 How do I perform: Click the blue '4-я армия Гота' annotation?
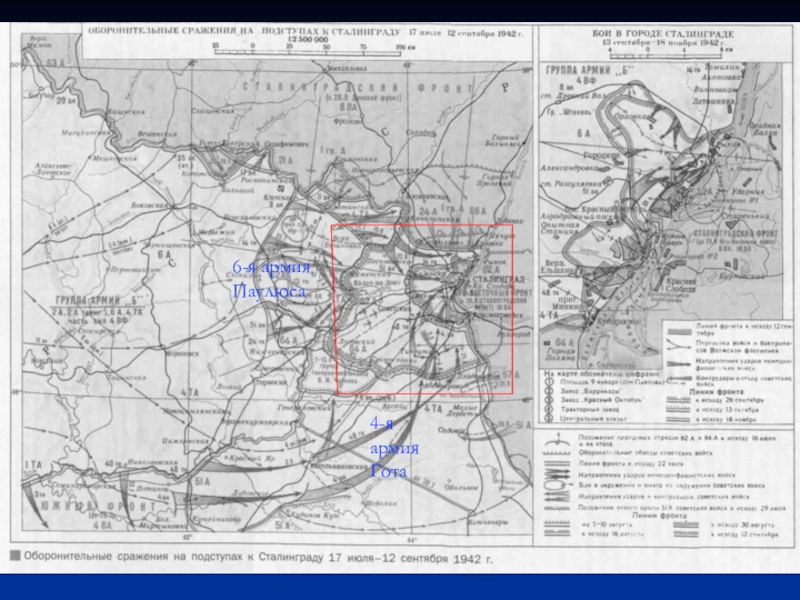(x=394, y=447)
